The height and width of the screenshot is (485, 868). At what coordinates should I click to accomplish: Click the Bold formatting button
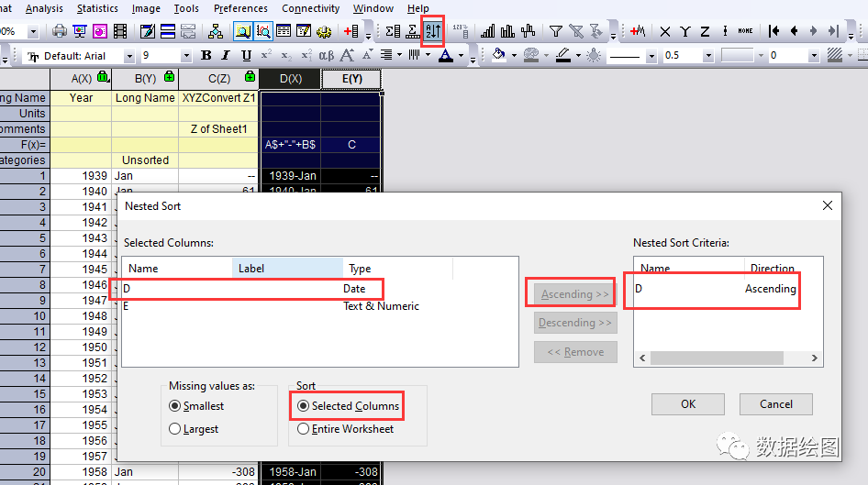[x=206, y=55]
